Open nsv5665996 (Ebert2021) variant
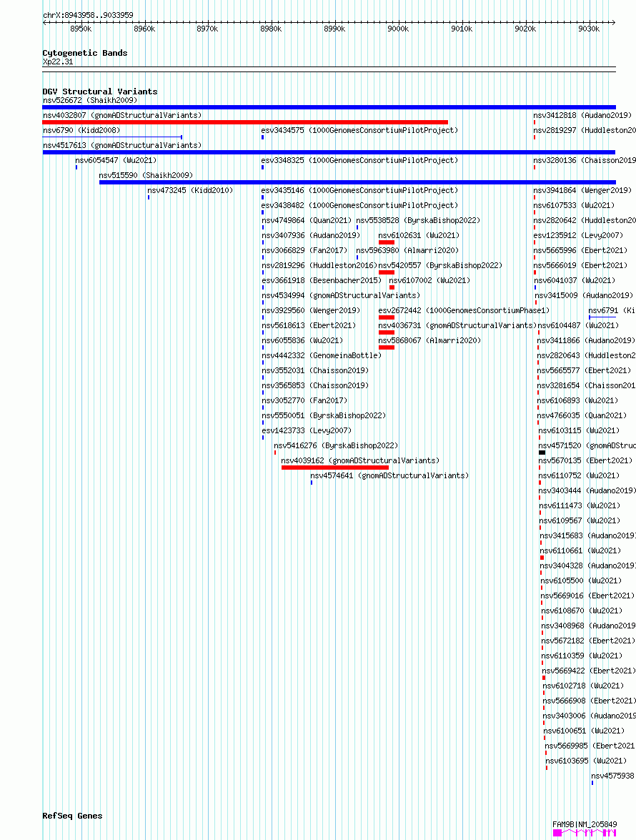The height and width of the screenshot is (840, 636). pyautogui.click(x=580, y=250)
